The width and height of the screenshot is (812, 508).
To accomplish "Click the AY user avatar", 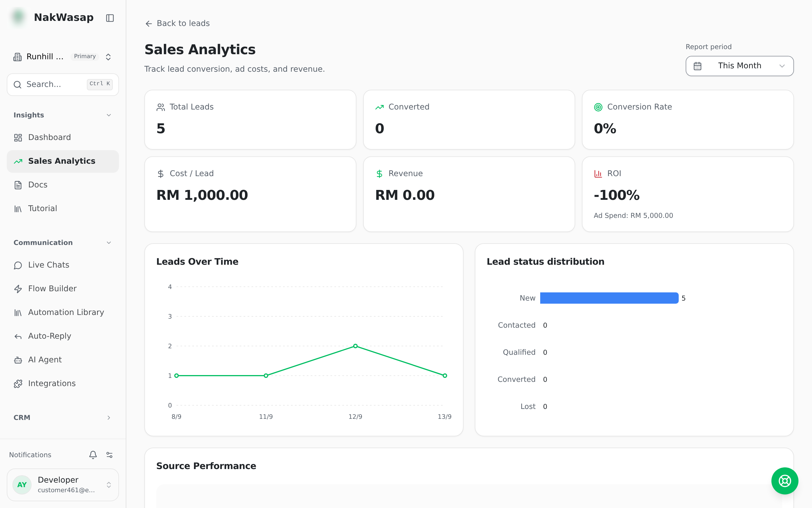I will (22, 485).
